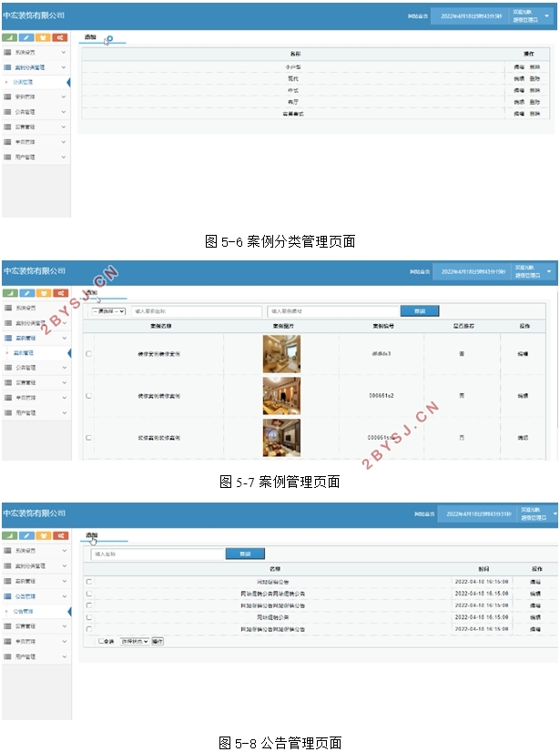Open the 添加 tab in Figure 5-6
The height and width of the screenshot is (752, 560).
point(90,37)
